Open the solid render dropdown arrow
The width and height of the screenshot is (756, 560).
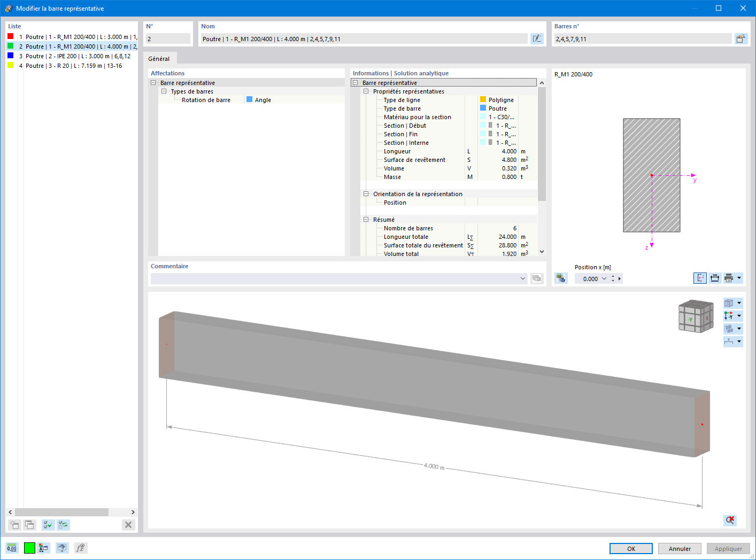click(x=739, y=329)
